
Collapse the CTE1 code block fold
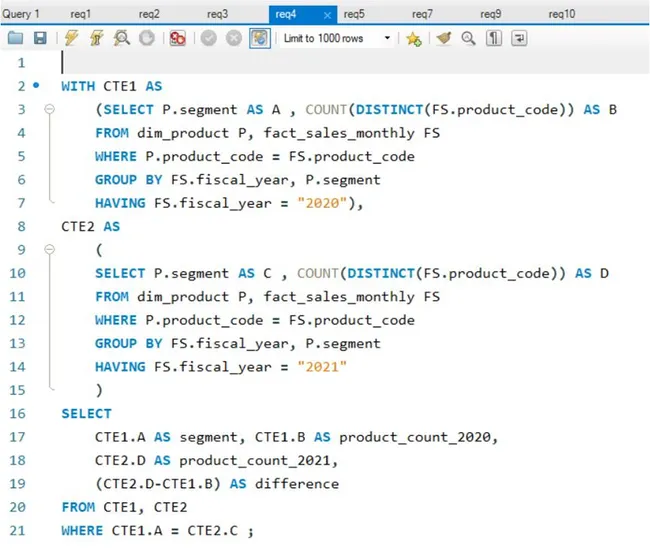point(49,109)
